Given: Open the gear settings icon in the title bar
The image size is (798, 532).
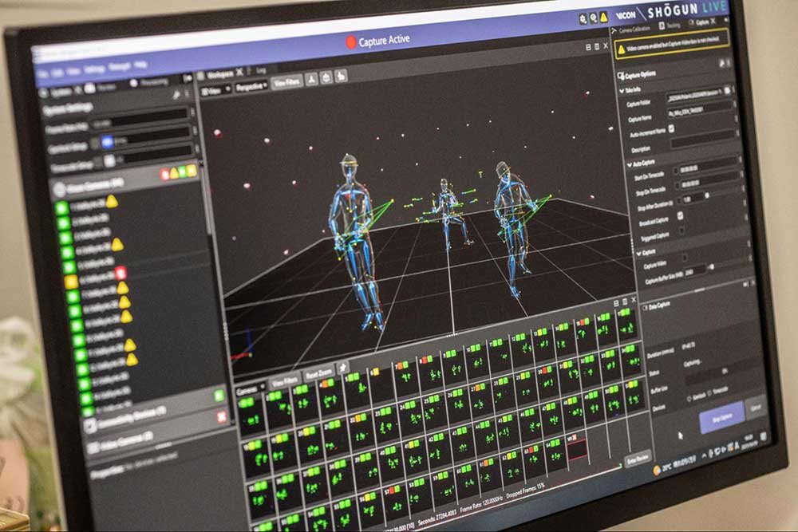Looking at the screenshot, I should pos(583,19).
